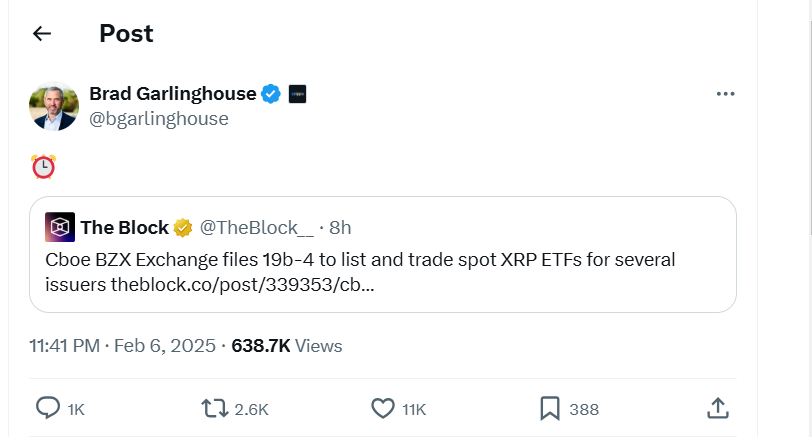
Task: Click the alarm clock emoji
Action: 43,166
